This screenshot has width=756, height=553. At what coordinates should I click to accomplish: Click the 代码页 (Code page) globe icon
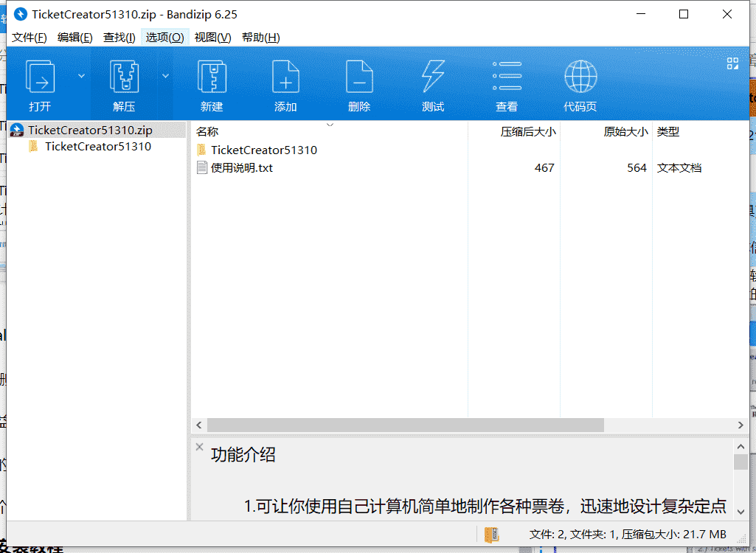pos(580,76)
